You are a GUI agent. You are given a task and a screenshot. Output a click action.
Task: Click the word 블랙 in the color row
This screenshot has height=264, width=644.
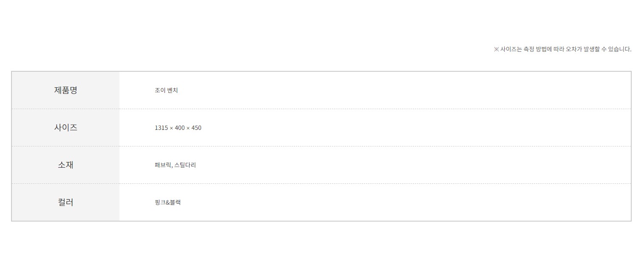(x=175, y=202)
